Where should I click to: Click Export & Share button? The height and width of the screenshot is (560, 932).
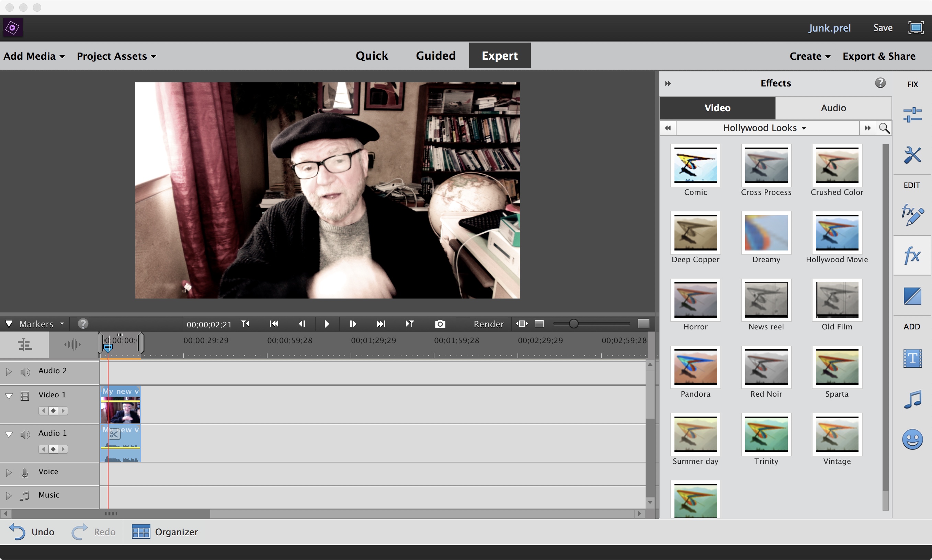click(x=879, y=56)
